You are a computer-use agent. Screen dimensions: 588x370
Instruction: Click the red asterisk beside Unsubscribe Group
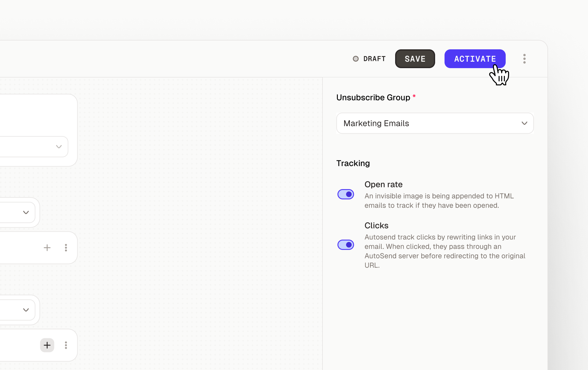pyautogui.click(x=414, y=97)
